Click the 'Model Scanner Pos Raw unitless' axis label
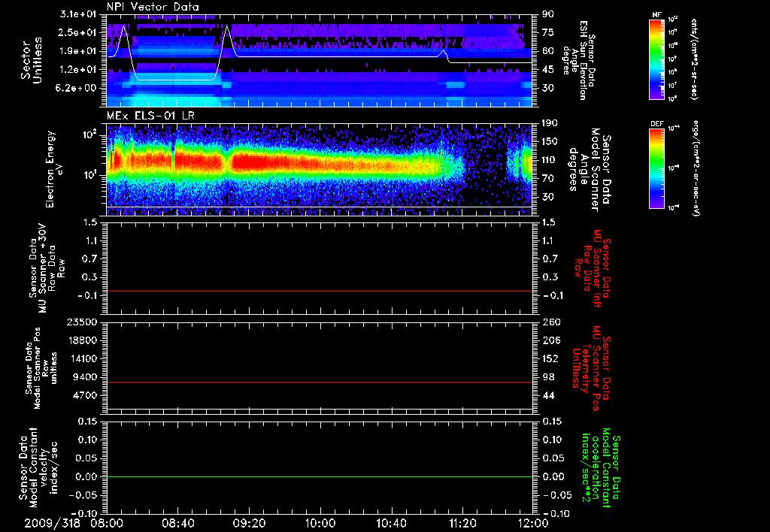The image size is (770, 532). (x=41, y=368)
